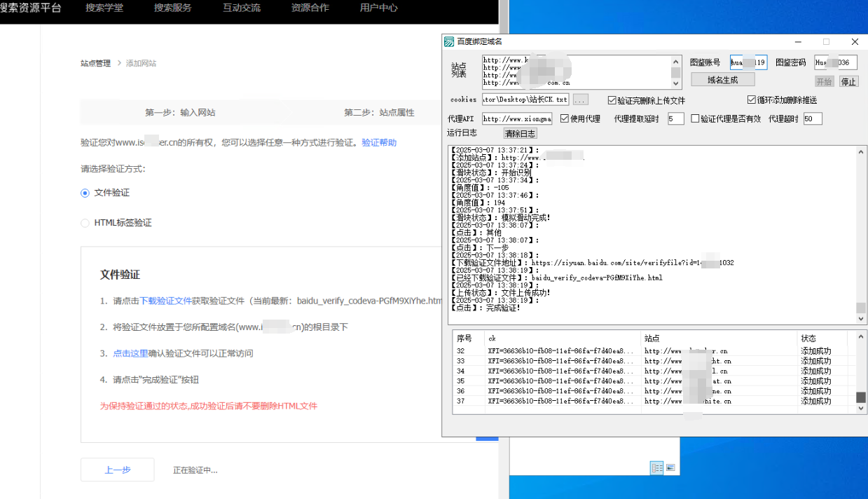Click the 域名生成 button
This screenshot has height=499, width=868.
click(x=722, y=80)
